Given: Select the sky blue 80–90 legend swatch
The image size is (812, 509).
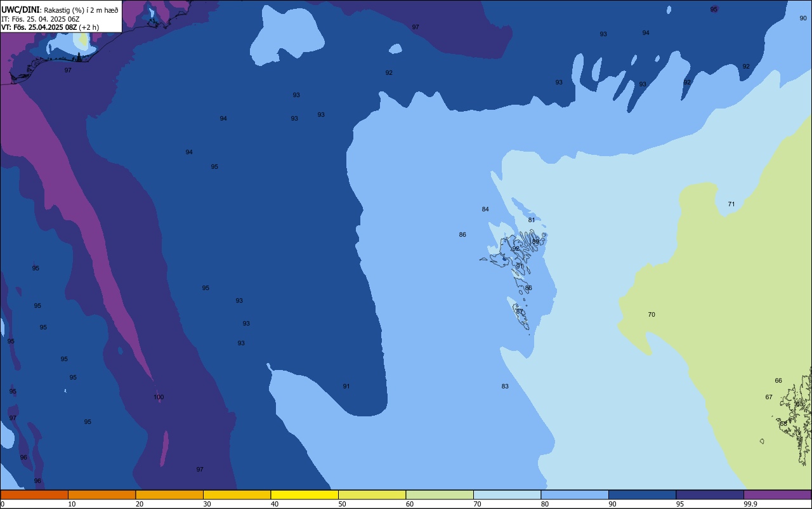Looking at the screenshot, I should click(575, 494).
